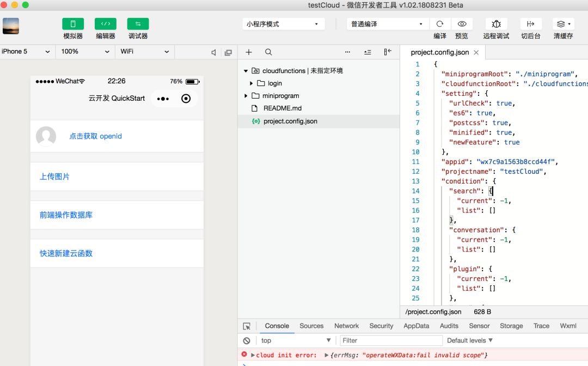The height and width of the screenshot is (366, 588).
Task: Open the 100% zoom level dropdown
Action: 85,52
